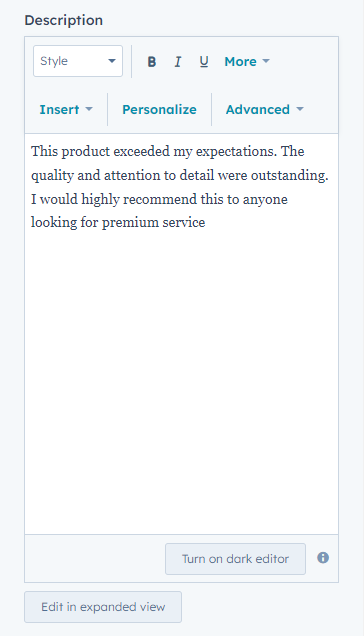
Task: Click the caret arrow next to More
Action: tap(266, 61)
